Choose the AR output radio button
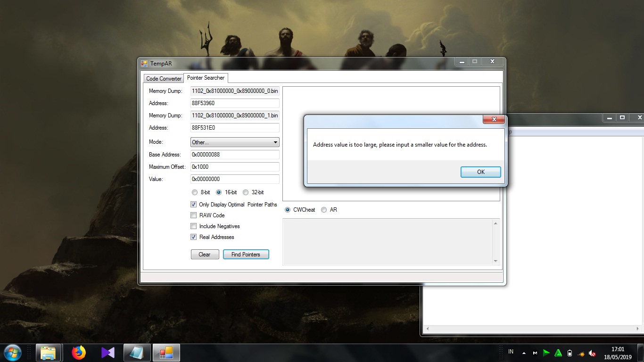644x362 pixels. tap(324, 210)
